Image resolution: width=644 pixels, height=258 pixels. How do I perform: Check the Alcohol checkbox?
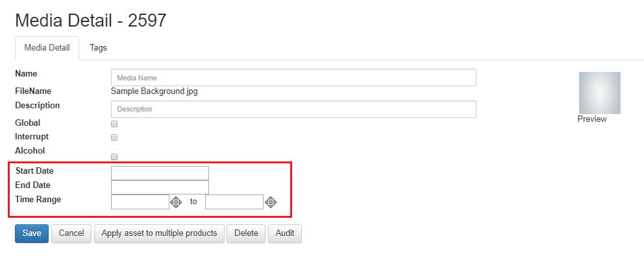(x=115, y=157)
